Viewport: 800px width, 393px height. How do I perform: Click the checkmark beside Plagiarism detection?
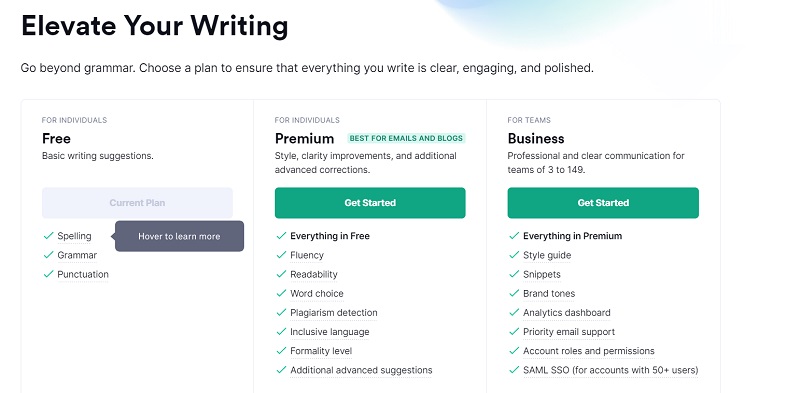pos(281,312)
